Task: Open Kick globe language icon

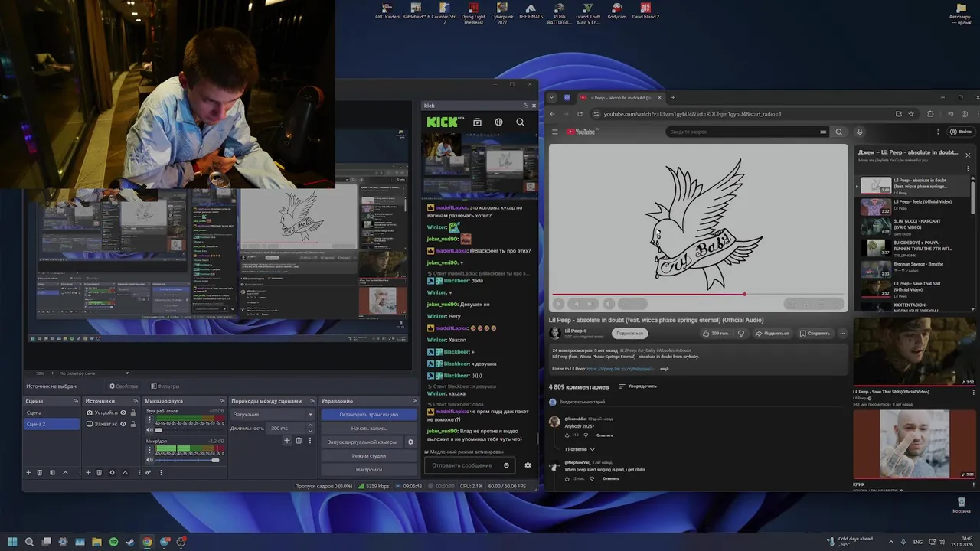Action: point(498,122)
